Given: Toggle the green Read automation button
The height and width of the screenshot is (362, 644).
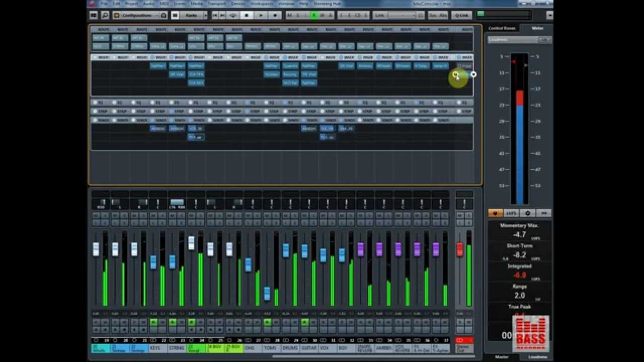Looking at the screenshot, I should pyautogui.click(x=314, y=16).
